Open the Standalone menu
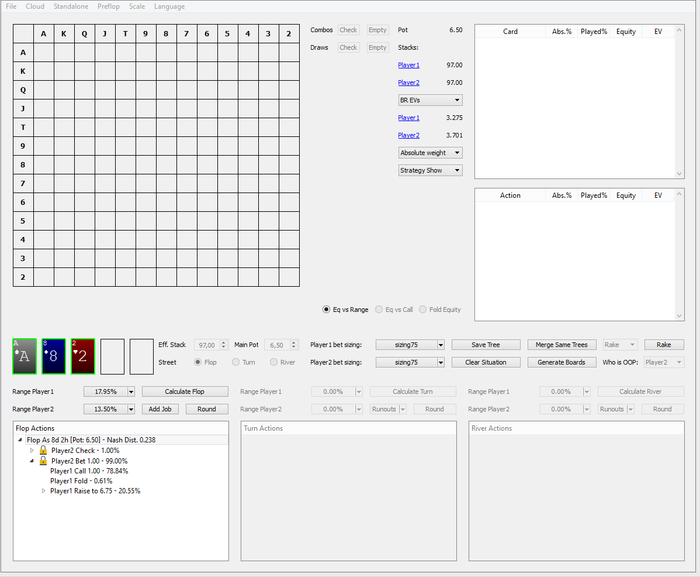This screenshot has width=700, height=577. point(71,6)
